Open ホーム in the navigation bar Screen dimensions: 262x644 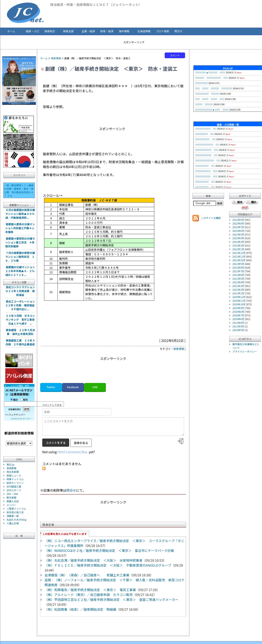(11, 31)
